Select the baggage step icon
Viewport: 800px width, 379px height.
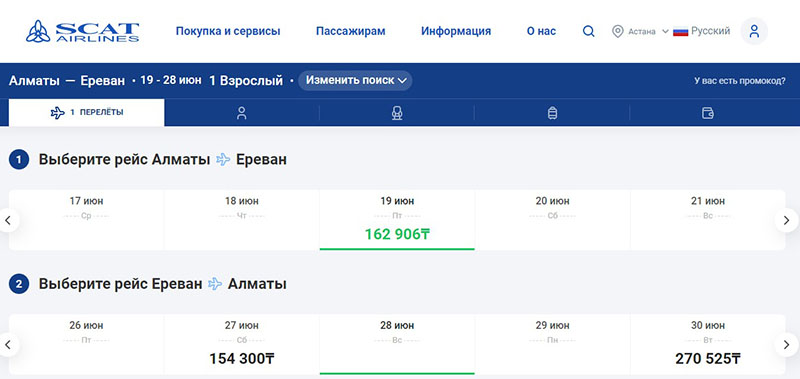point(552,113)
